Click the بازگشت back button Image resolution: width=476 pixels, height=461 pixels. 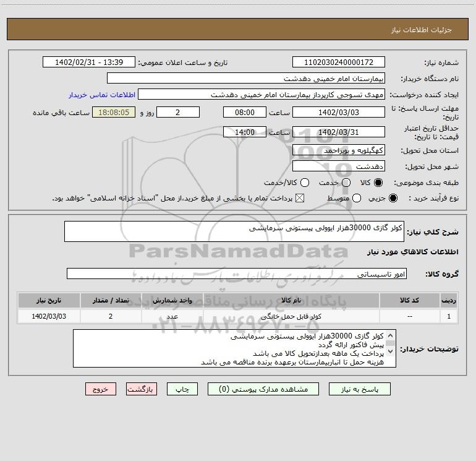(142, 389)
